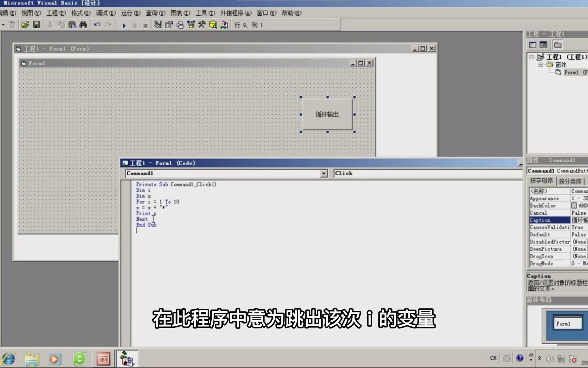Select the DragMode property row

point(558,263)
